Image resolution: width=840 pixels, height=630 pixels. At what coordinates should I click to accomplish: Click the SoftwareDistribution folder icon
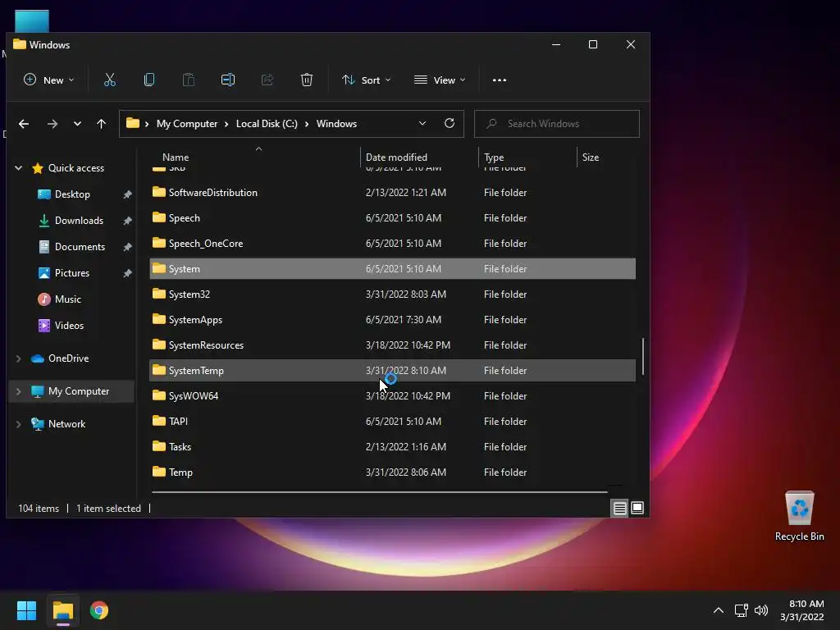[158, 192]
